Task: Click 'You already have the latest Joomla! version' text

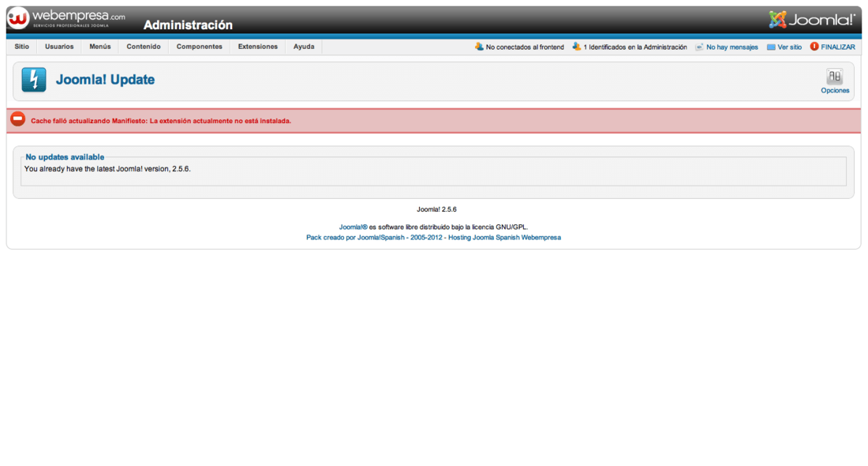Action: click(x=107, y=169)
